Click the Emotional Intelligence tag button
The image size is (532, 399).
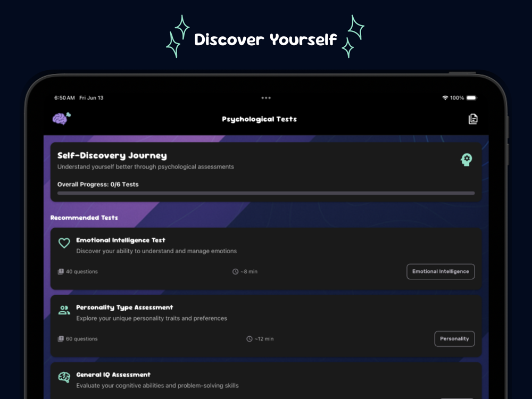(440, 271)
